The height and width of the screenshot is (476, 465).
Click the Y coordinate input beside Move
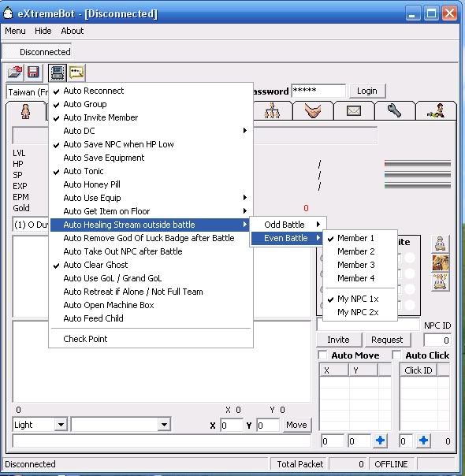coord(268,425)
